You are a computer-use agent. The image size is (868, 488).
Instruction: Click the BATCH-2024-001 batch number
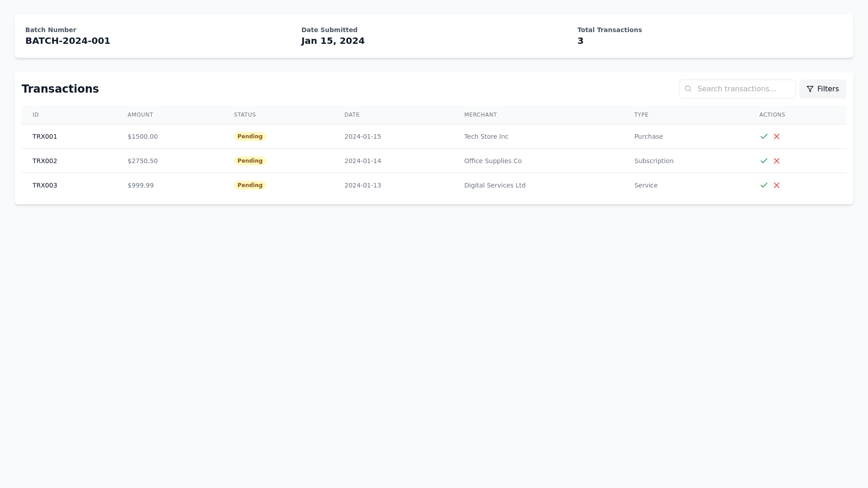pos(68,41)
